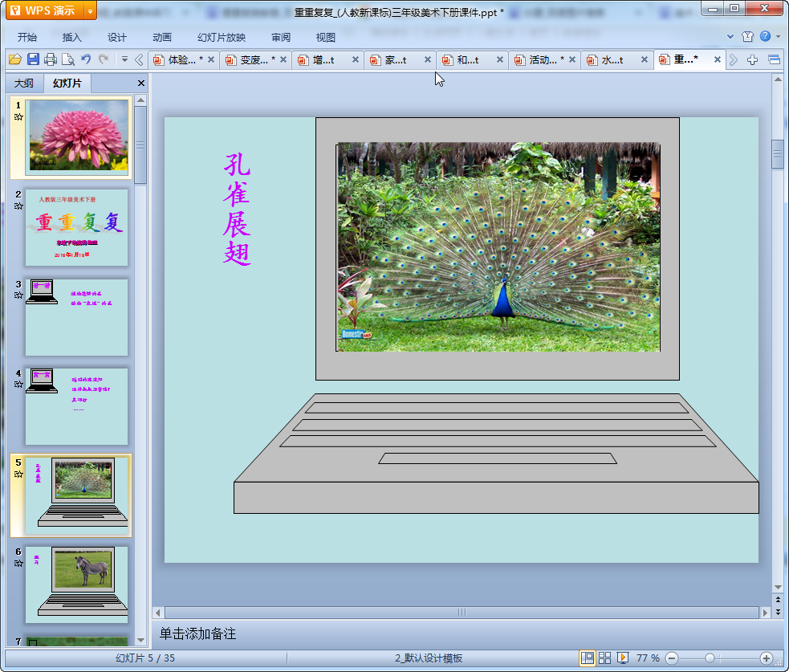789x672 pixels.
Task: Add a new document tab with the plus icon
Action: pyautogui.click(x=752, y=60)
